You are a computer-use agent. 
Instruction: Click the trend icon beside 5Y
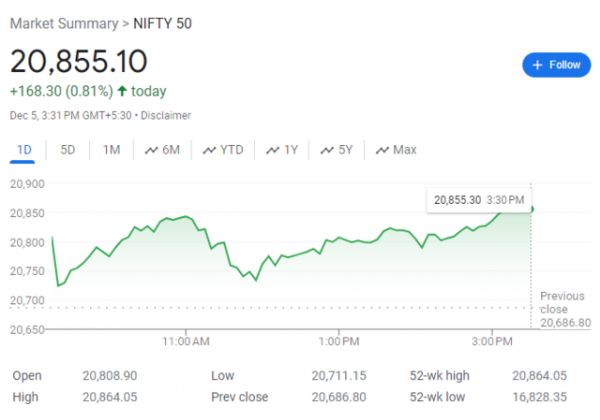pyautogui.click(x=327, y=150)
